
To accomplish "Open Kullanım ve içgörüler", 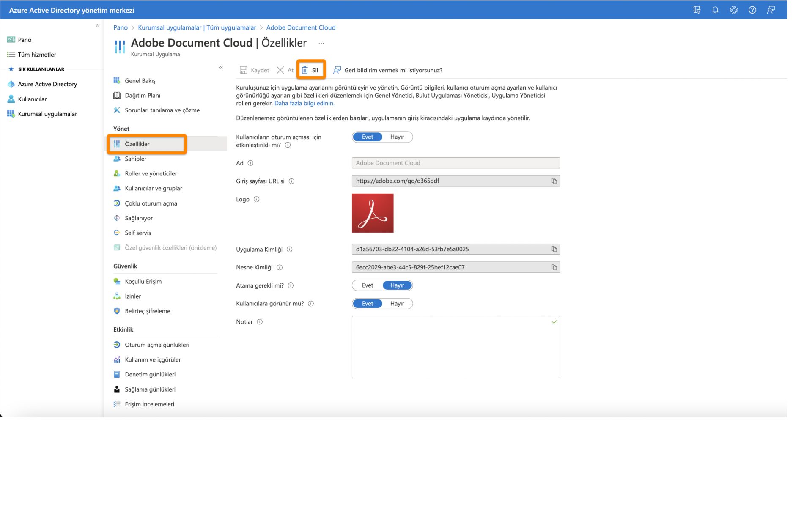I will (x=153, y=360).
